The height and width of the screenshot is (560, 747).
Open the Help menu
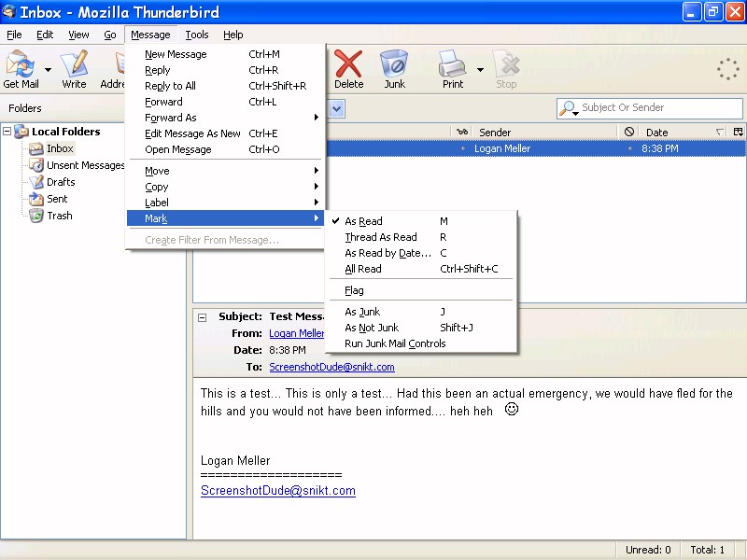[x=233, y=35]
